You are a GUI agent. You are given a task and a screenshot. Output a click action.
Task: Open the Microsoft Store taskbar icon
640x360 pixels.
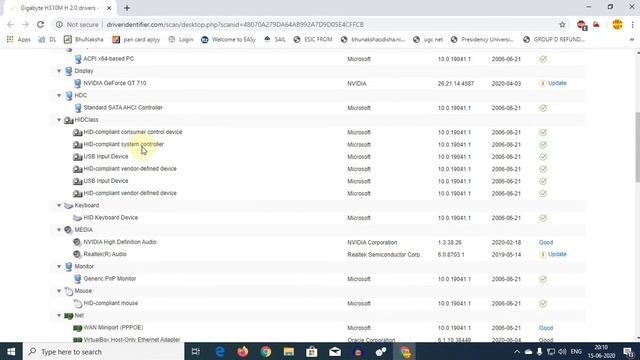tap(312, 351)
